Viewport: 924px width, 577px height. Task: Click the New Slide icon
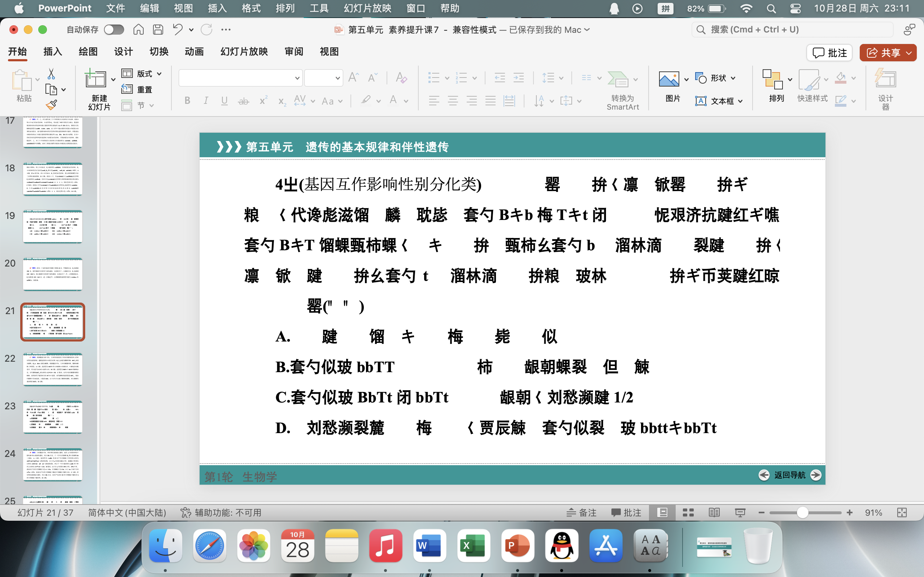click(95, 79)
